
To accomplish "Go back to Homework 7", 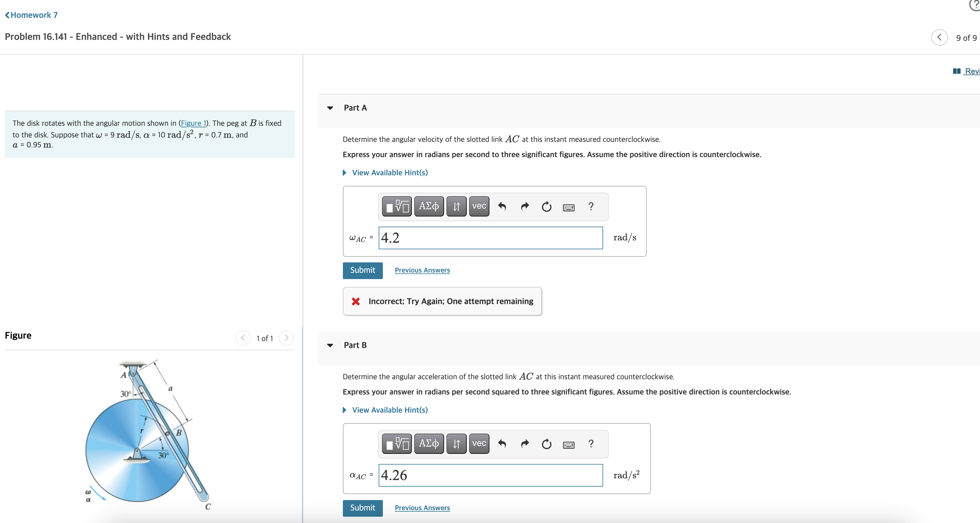I will click(x=31, y=15).
